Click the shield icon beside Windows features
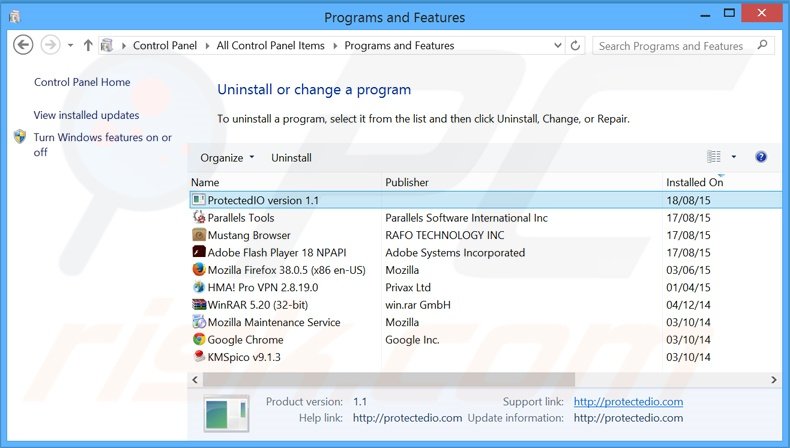Viewport: 790px width, 448px height. click(x=20, y=137)
